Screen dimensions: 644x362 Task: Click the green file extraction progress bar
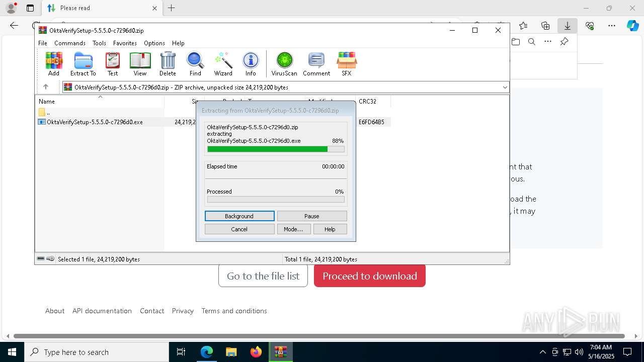[276, 149]
